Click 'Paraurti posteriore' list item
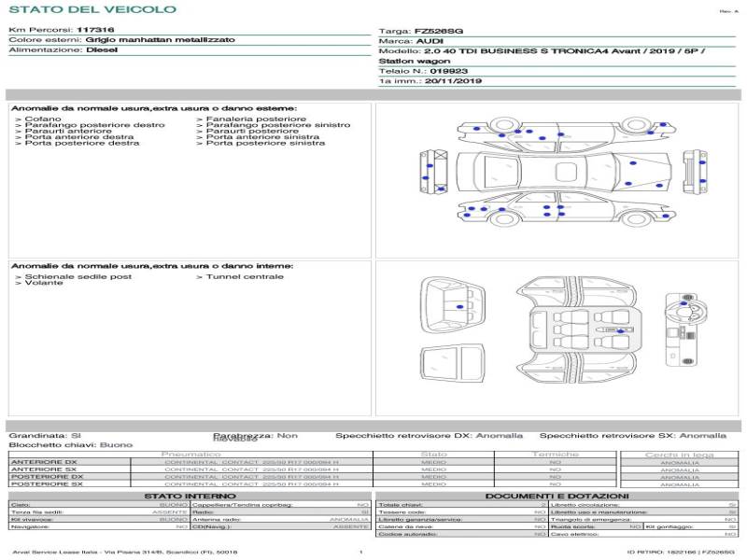Image resolution: width=747 pixels, height=560 pixels. click(x=252, y=131)
